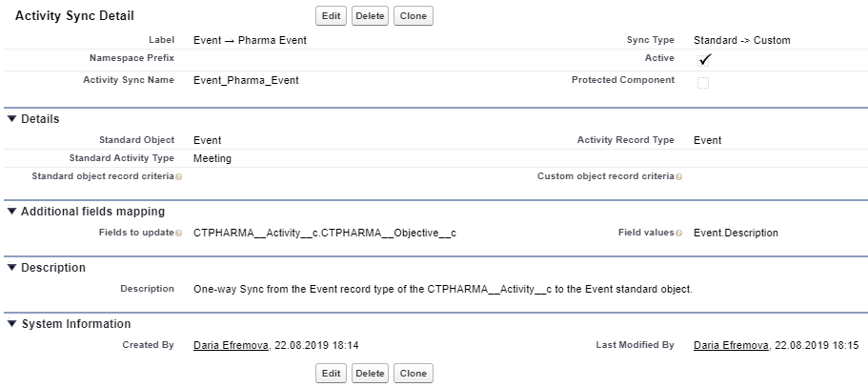The image size is (868, 387).
Task: Click the Event_Pharma_Event sync name value
Action: coord(246,81)
